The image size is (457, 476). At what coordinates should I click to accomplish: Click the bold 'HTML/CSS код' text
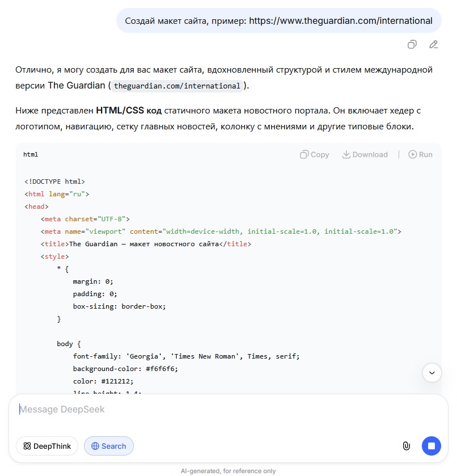tap(129, 111)
